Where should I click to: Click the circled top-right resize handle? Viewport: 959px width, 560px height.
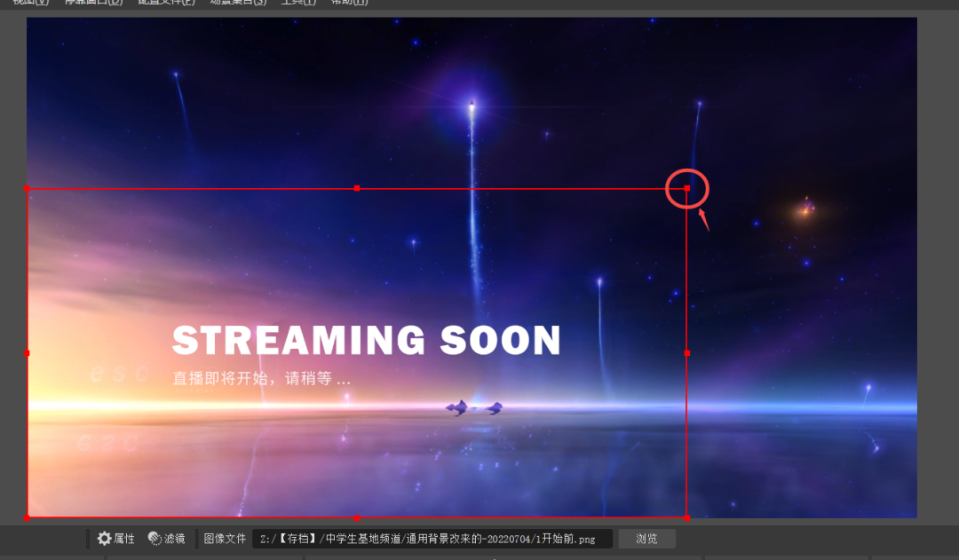[686, 188]
